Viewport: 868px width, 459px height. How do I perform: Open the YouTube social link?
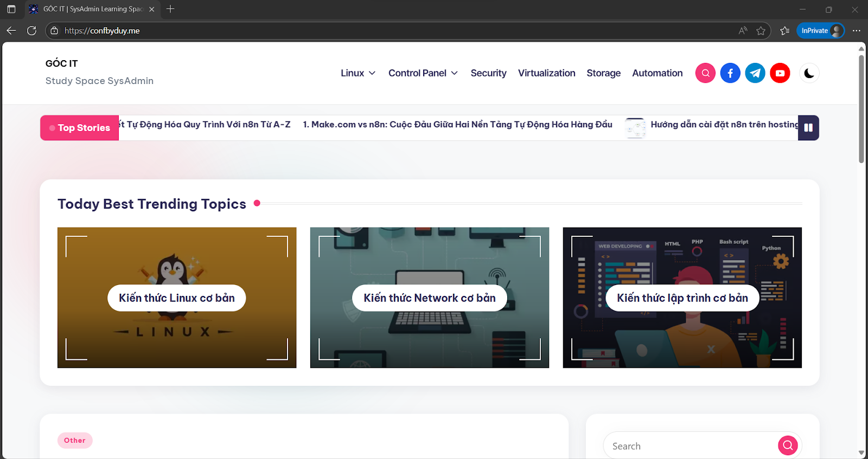click(780, 73)
